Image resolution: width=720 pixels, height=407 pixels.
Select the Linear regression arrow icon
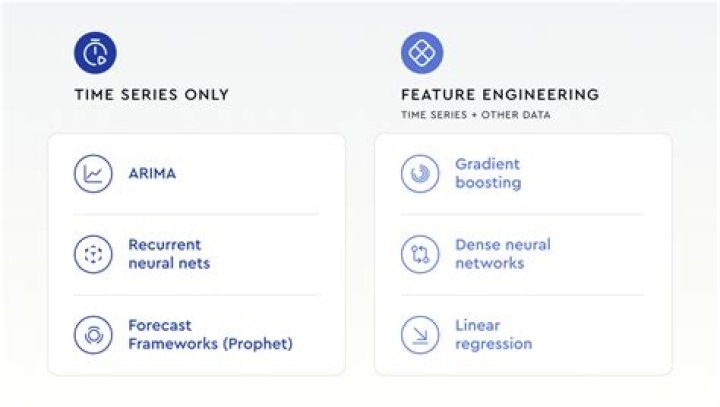(420, 335)
